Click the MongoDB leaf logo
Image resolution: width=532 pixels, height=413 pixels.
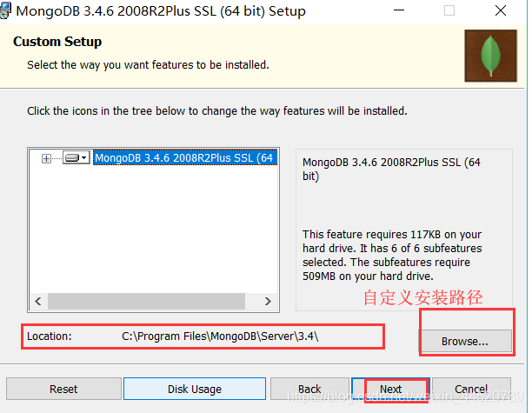coord(490,56)
